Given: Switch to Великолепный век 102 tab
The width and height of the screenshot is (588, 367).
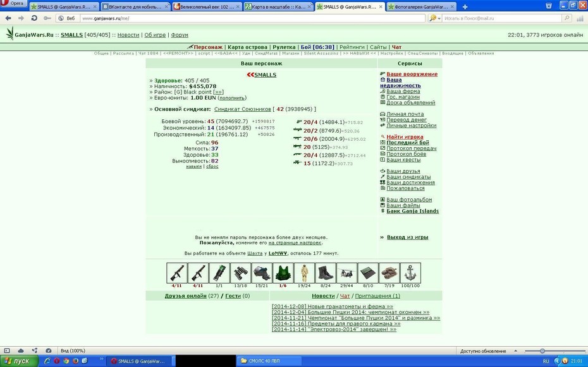Looking at the screenshot, I should [x=207, y=7].
